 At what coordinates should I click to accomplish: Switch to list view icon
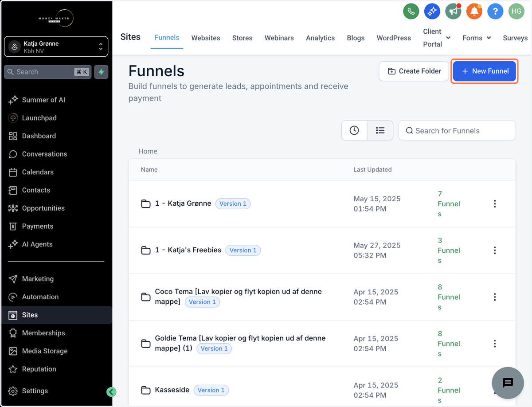pyautogui.click(x=380, y=130)
